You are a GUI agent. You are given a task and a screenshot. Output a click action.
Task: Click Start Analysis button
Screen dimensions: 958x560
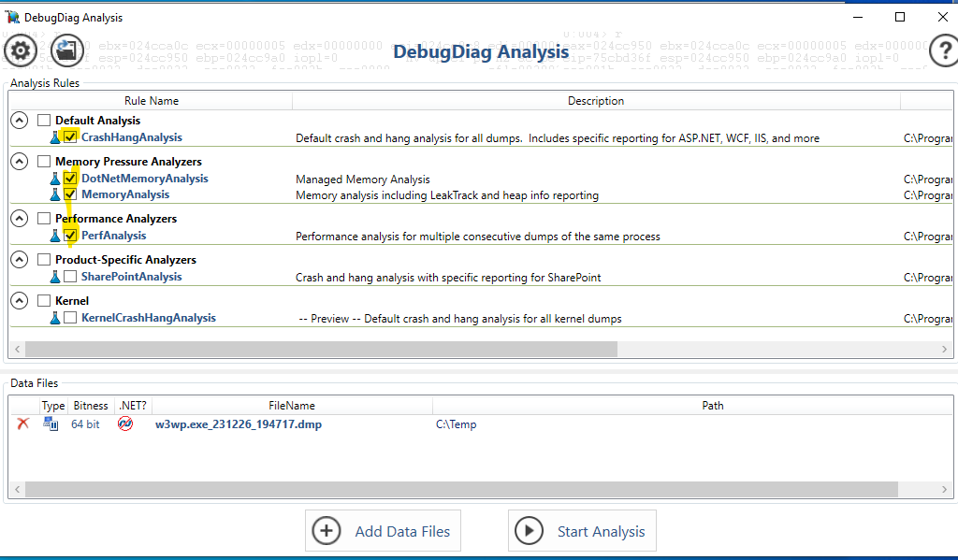point(582,531)
